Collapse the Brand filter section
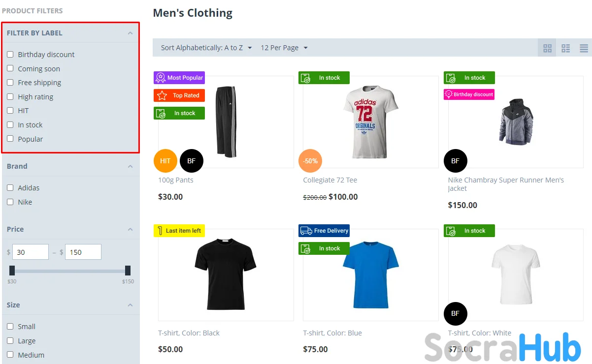This screenshot has width=592, height=364. pos(130,166)
